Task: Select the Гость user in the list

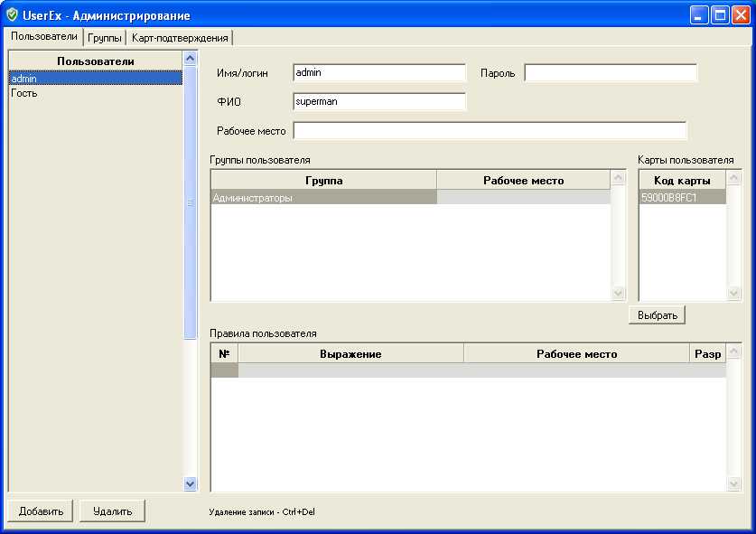Action: pos(24,93)
